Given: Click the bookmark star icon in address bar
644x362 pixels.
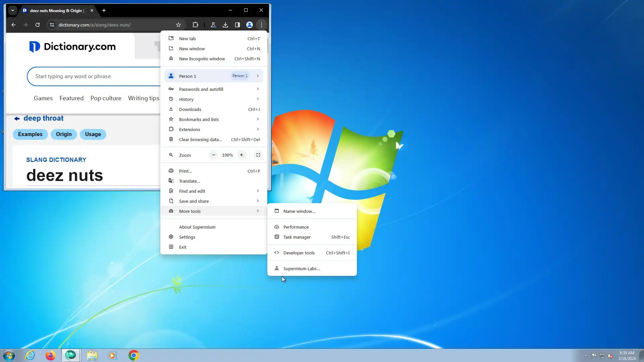Looking at the screenshot, I should coord(178,25).
